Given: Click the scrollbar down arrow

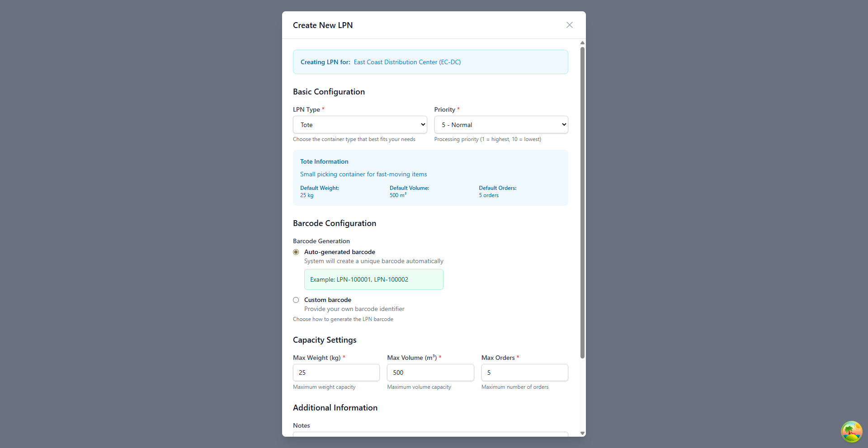Looking at the screenshot, I should click(582, 433).
